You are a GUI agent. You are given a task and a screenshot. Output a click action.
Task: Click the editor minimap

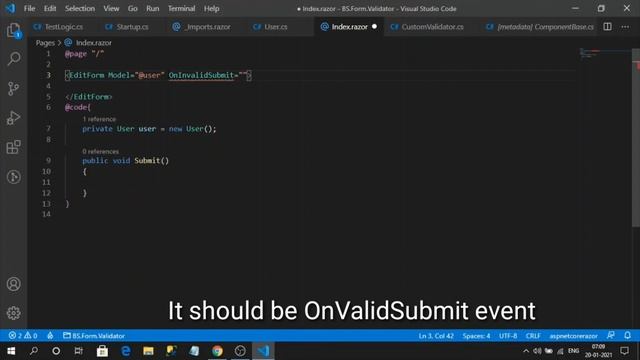pos(605,53)
